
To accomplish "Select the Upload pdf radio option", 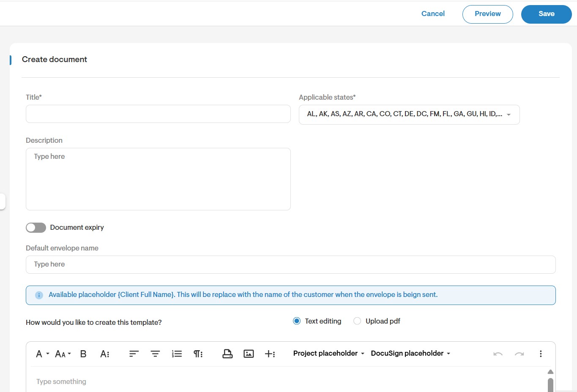I will 357,321.
